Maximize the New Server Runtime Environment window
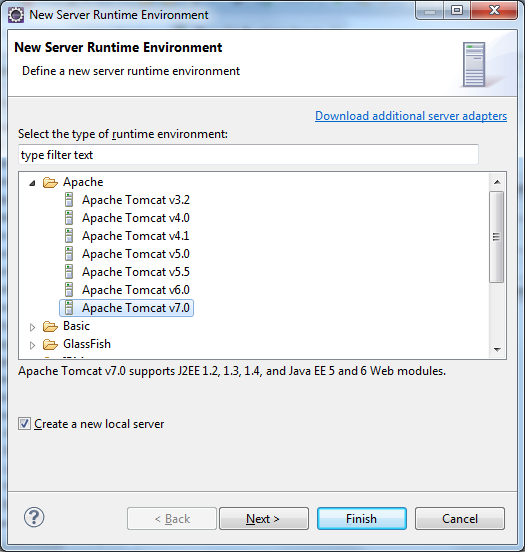Viewport: 525px width, 552px height. point(457,10)
